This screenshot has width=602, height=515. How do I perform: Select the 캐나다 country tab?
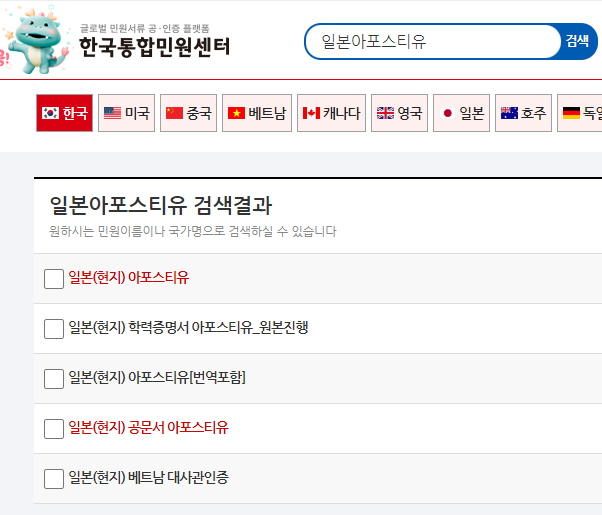tap(331, 113)
